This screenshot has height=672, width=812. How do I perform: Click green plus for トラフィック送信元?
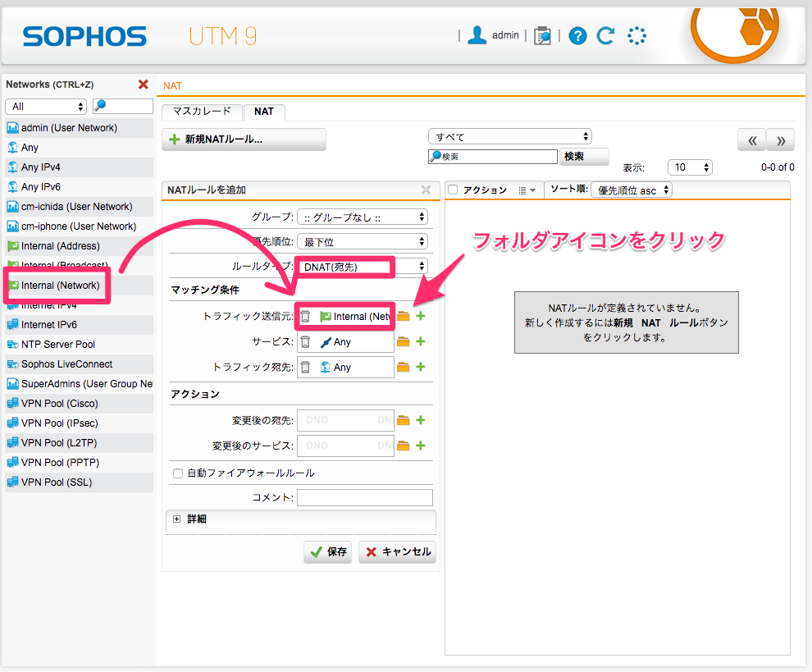(x=421, y=316)
